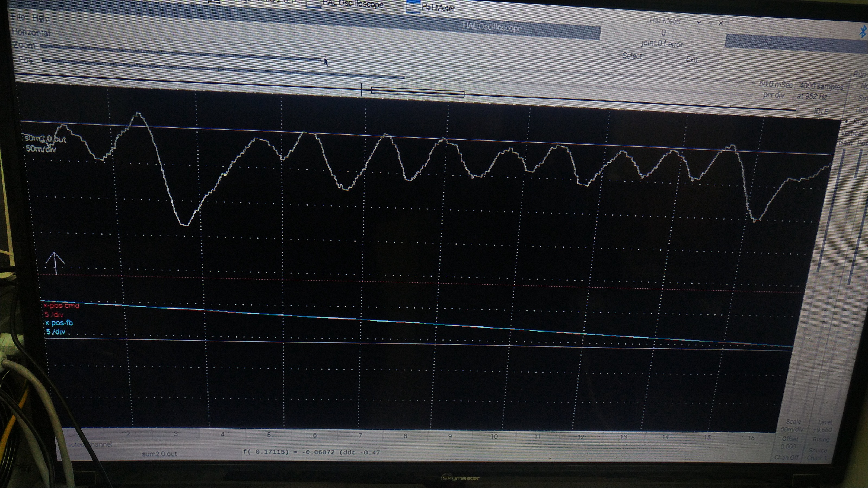The width and height of the screenshot is (868, 488).
Task: Select channel 4
Action: coord(222,434)
